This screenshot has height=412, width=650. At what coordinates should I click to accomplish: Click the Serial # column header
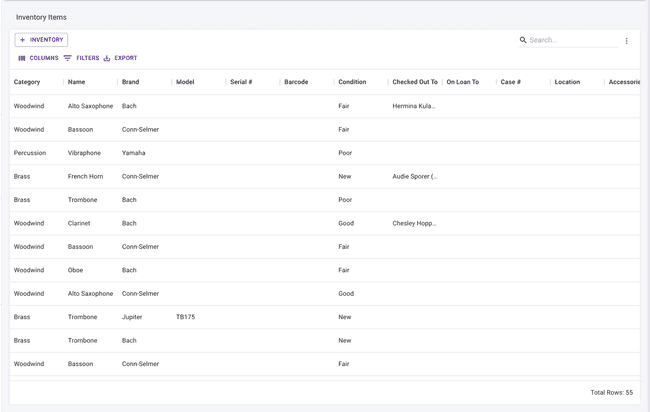tap(240, 82)
